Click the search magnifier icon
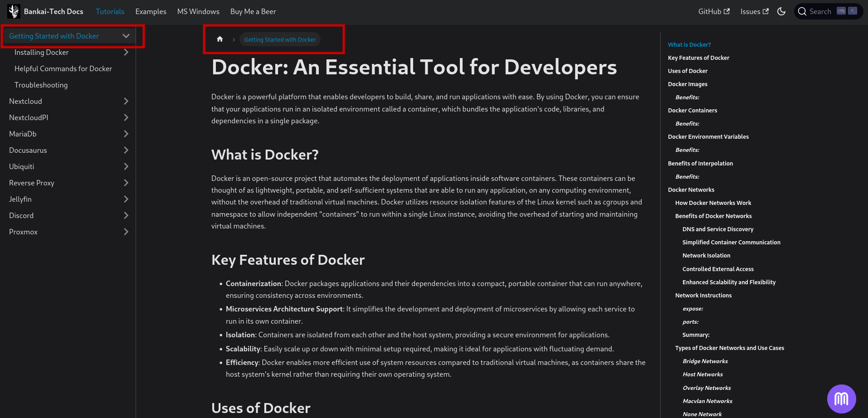Image resolution: width=868 pixels, height=418 pixels. (x=802, y=11)
